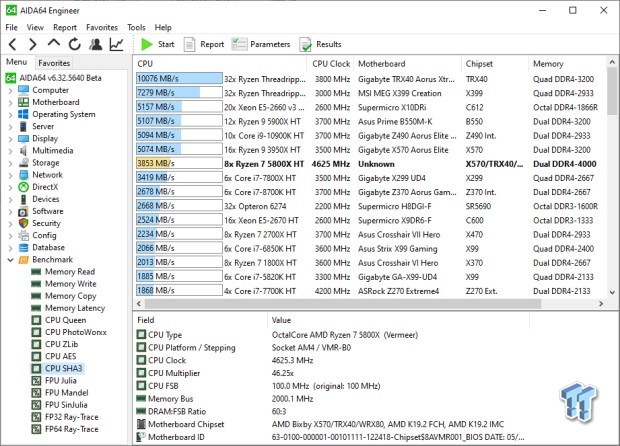Switch to the Favorites sidebar tab
The width and height of the screenshot is (620, 446).
tap(54, 63)
